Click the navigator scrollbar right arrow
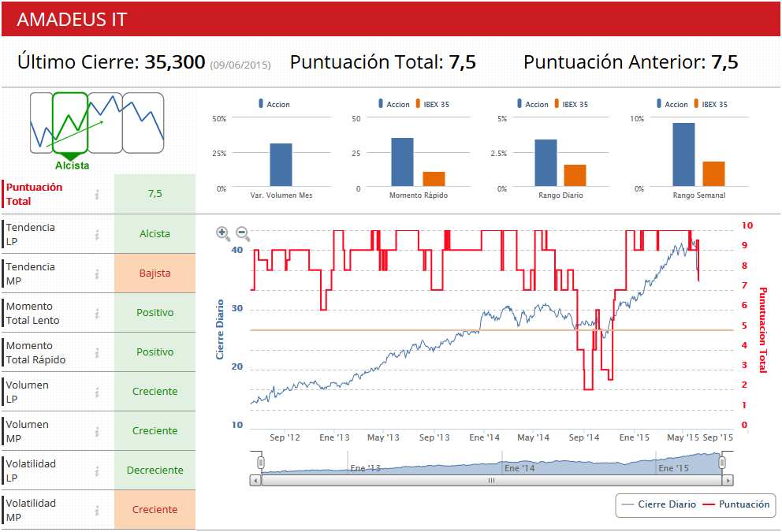This screenshot has height=532, width=782. 728,481
